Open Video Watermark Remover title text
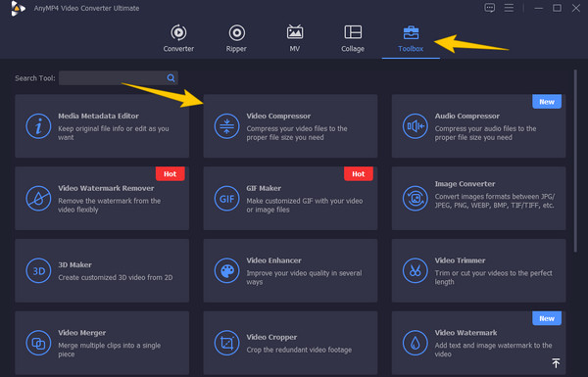The image size is (588, 377). pyautogui.click(x=106, y=188)
